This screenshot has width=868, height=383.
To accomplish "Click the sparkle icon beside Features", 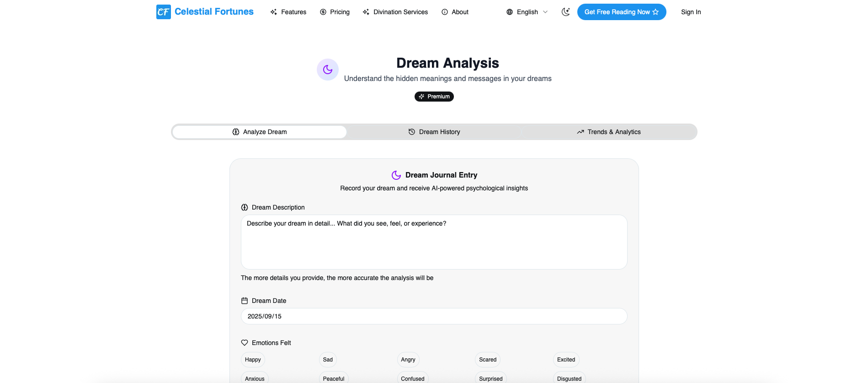I will (x=274, y=12).
